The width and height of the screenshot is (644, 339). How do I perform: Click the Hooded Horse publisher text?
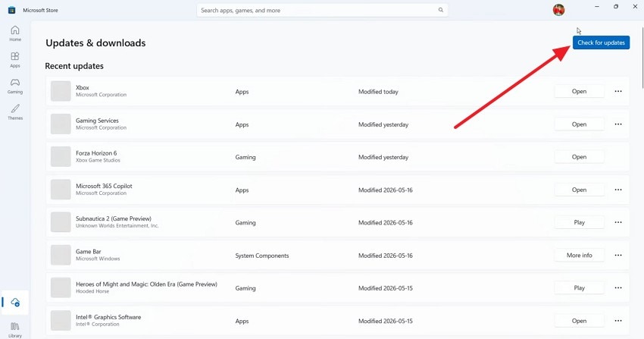coord(92,291)
